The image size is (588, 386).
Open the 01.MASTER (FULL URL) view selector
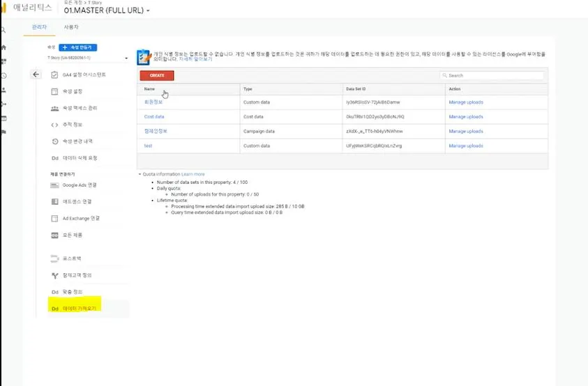[x=107, y=10]
